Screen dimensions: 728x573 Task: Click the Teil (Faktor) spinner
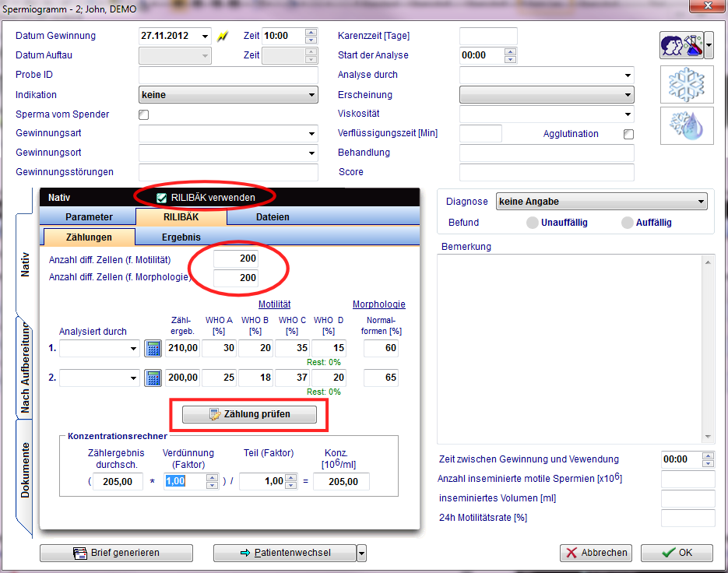tap(291, 482)
